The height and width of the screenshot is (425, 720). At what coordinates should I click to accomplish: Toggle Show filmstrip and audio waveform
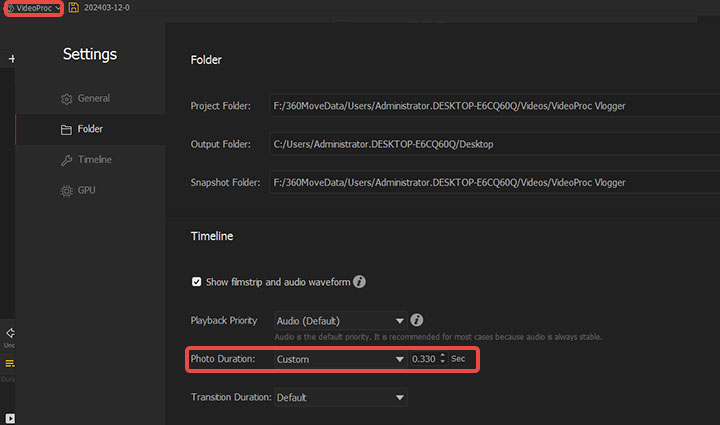tap(197, 282)
